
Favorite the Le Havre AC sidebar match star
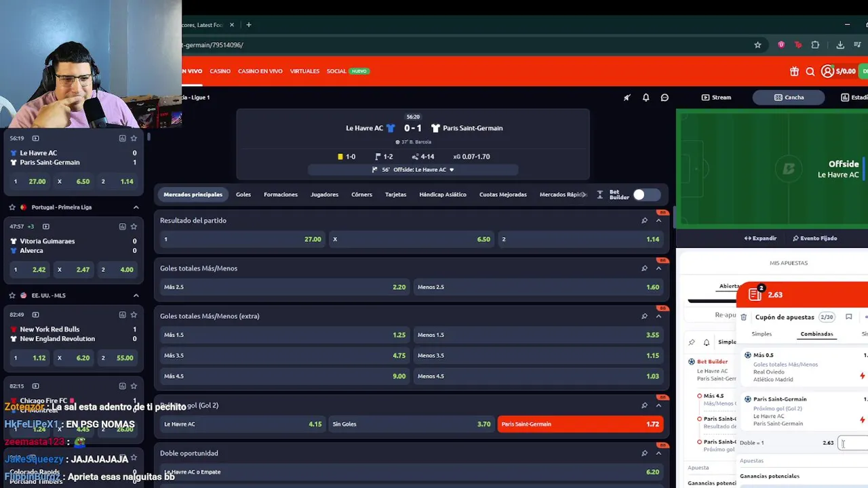(134, 138)
